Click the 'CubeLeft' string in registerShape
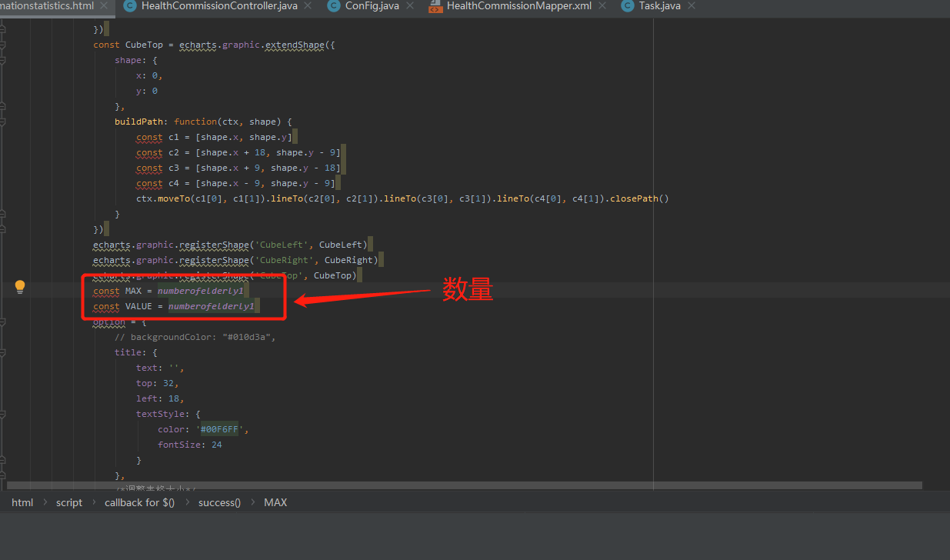950x560 pixels. 282,245
